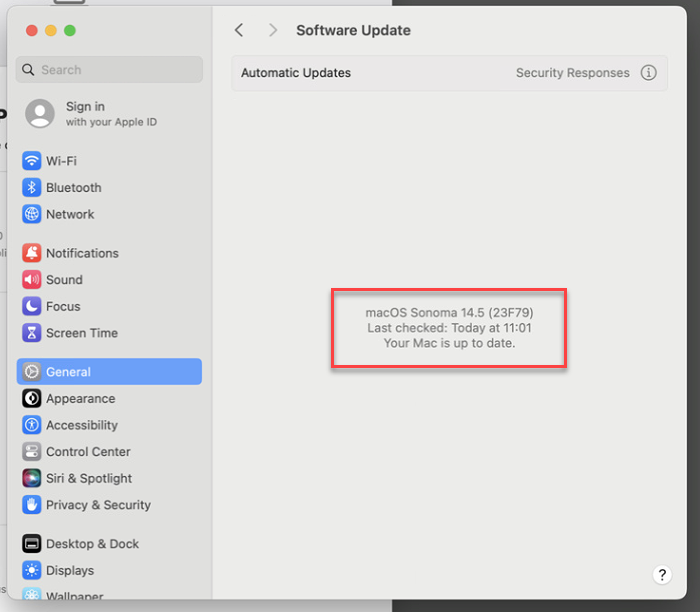
Task: Focus the Search field
Action: 109,70
